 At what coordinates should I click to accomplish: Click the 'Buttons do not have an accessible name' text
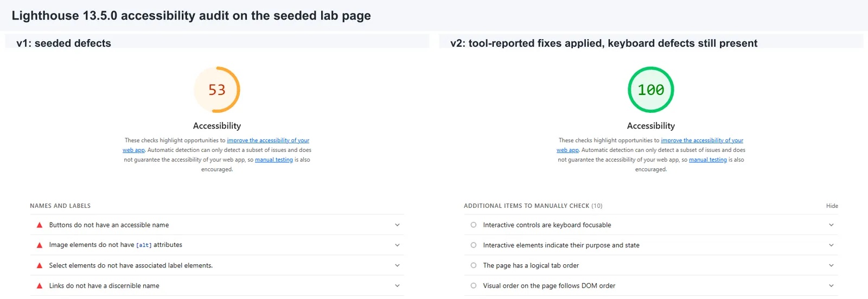tap(109, 225)
